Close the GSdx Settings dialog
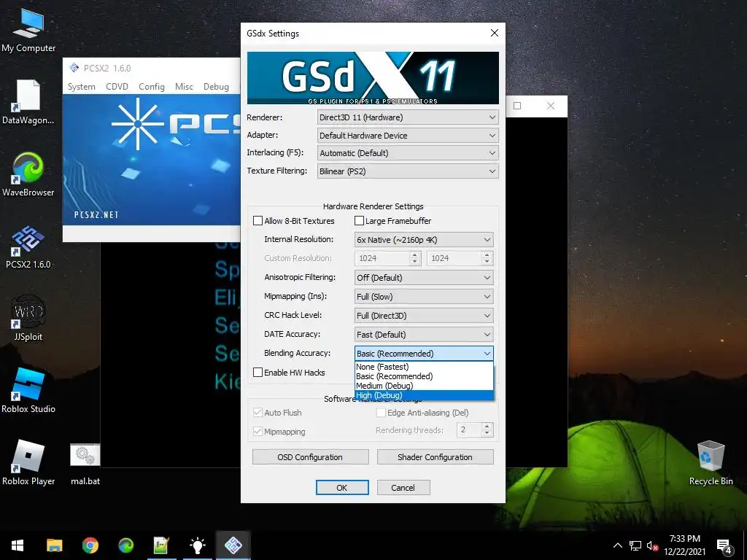The height and width of the screenshot is (560, 747). [x=495, y=33]
